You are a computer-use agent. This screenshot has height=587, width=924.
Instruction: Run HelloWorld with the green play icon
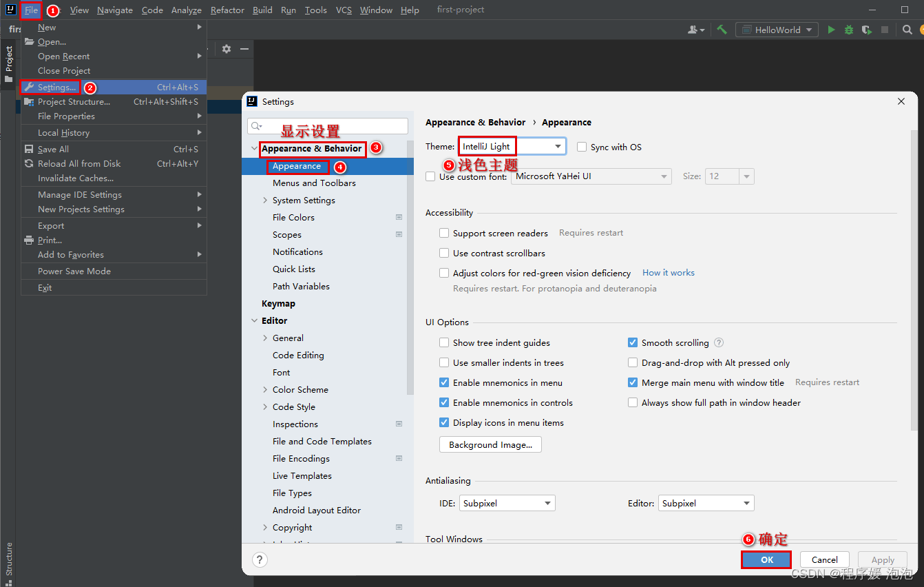832,30
